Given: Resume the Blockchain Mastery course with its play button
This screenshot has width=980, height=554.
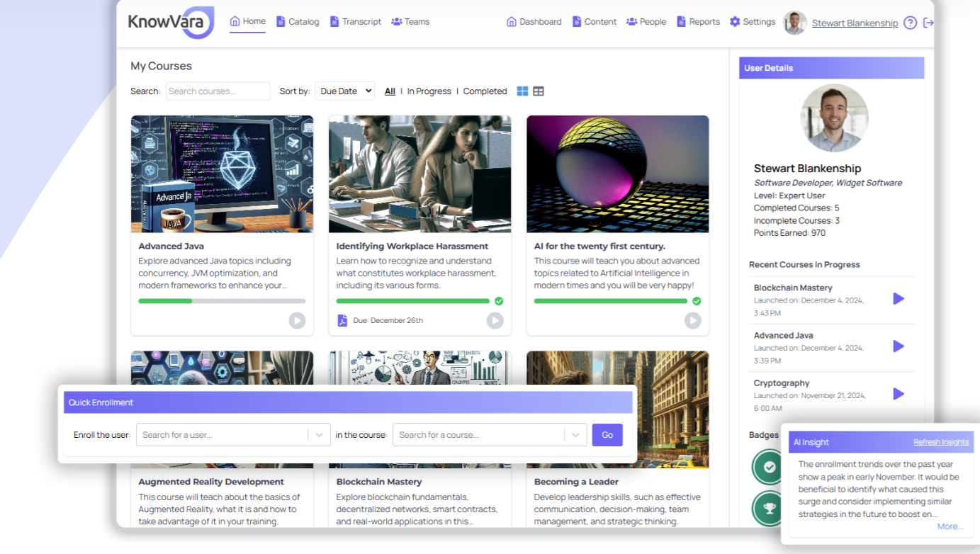Looking at the screenshot, I should tap(899, 298).
